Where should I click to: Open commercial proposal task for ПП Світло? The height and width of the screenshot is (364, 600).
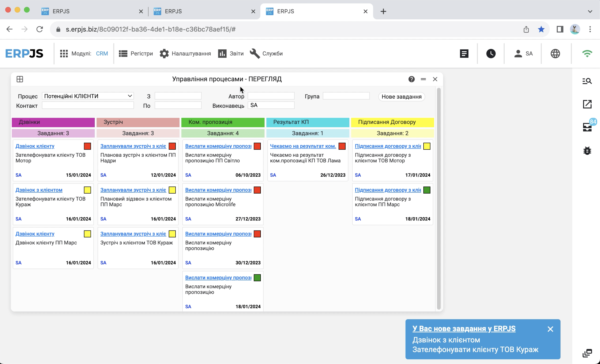click(x=218, y=146)
